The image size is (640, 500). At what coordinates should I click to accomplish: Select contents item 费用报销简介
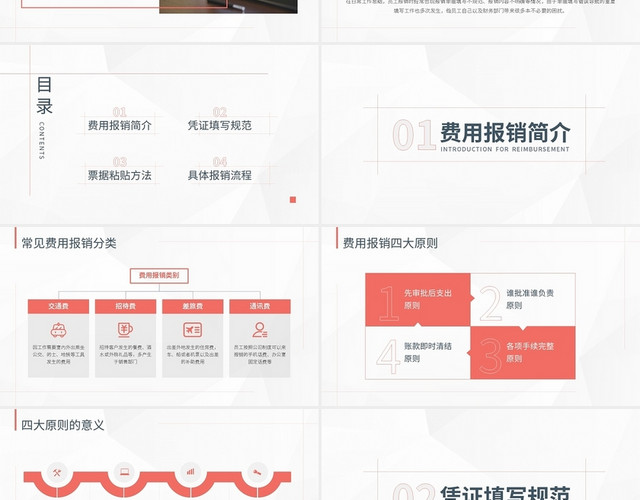point(120,125)
